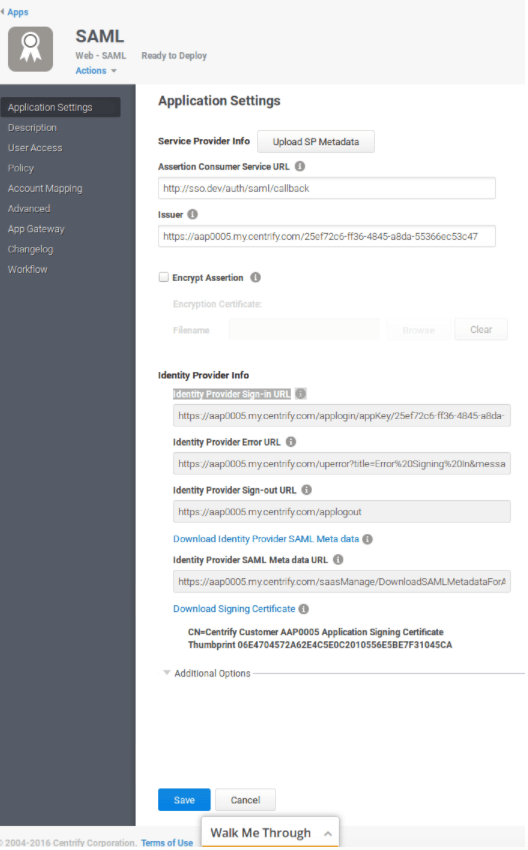
Task: Click the Upload SP Metadata button
Action: [315, 141]
